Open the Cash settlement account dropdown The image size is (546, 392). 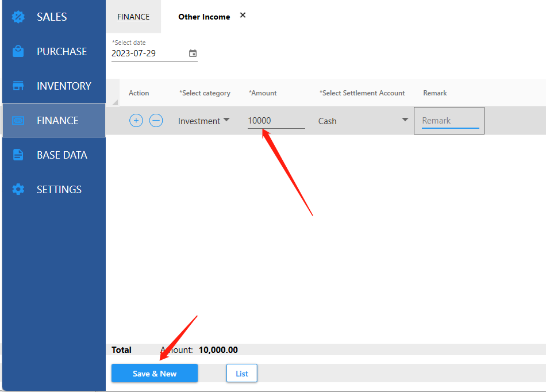click(x=405, y=120)
